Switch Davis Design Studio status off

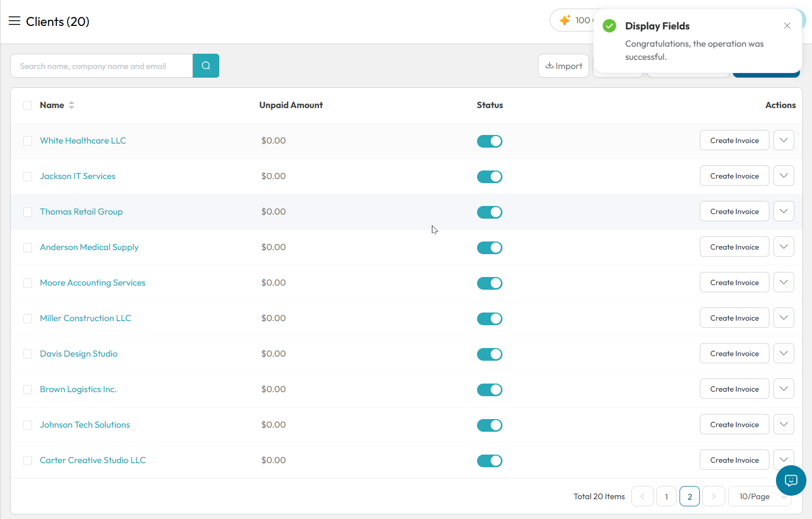[x=490, y=354]
